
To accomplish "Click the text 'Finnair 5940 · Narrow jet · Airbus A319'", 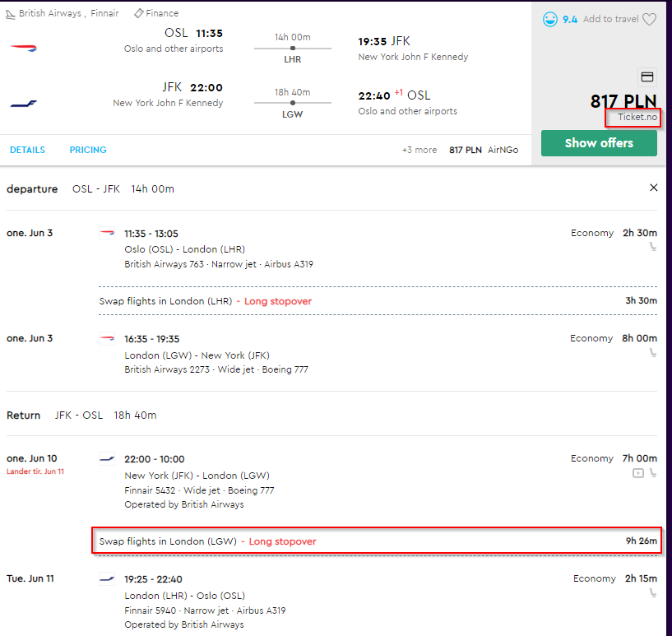I will coord(205,610).
